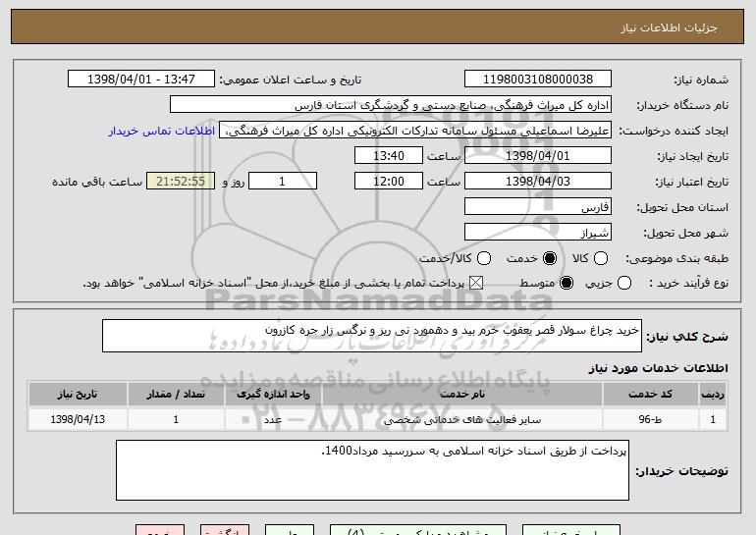Viewport: 756px width, 535px height.
Task: Click service name سایر فعالیت های خدماتی شخصی
Action: tap(461, 420)
